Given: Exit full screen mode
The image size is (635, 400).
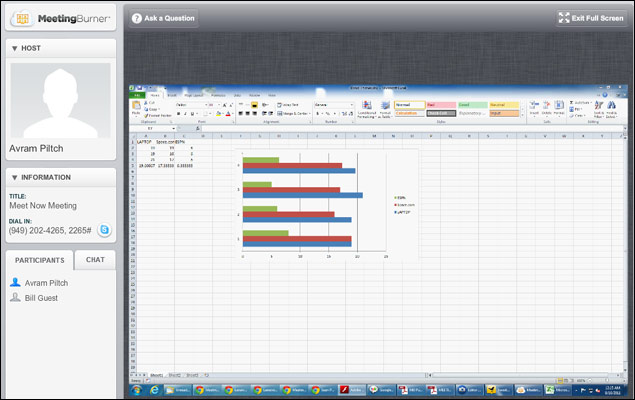Looking at the screenshot, I should 591,18.
